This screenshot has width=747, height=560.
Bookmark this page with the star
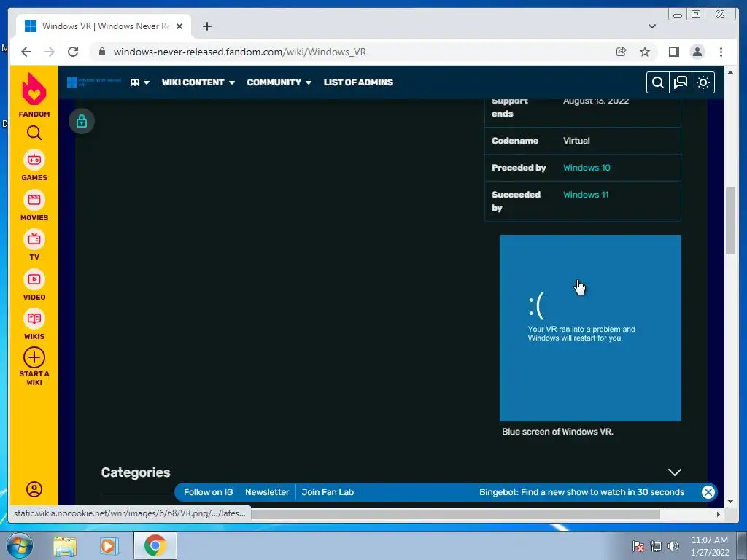click(x=645, y=52)
